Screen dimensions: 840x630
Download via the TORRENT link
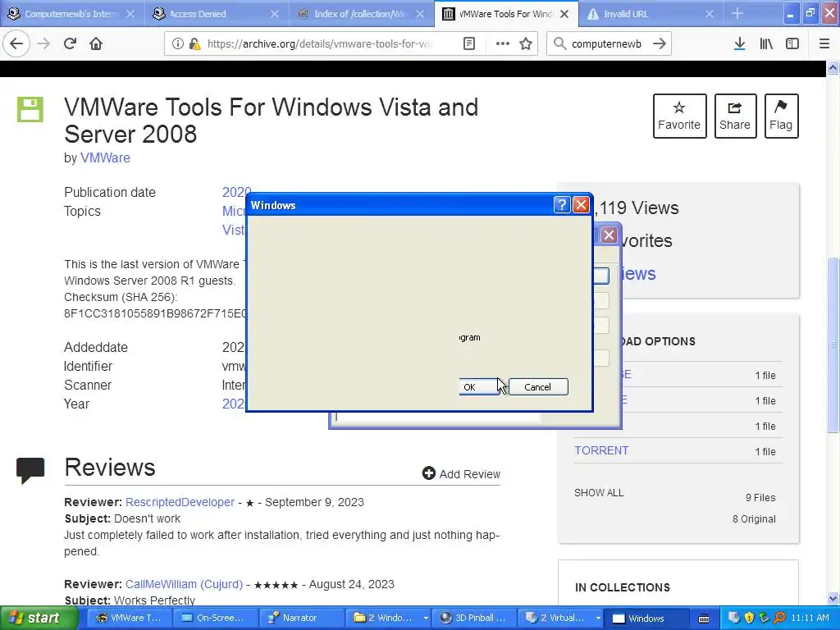tap(601, 450)
